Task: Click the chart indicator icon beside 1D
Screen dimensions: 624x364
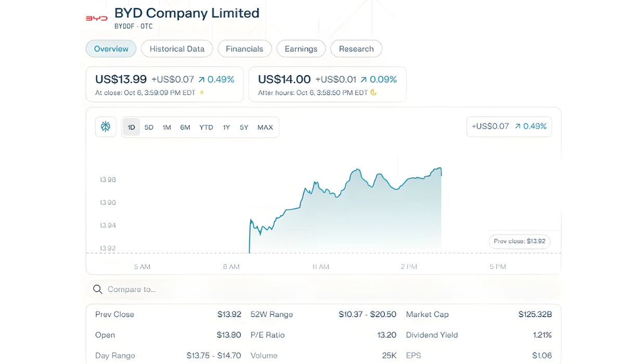Action: coord(106,127)
